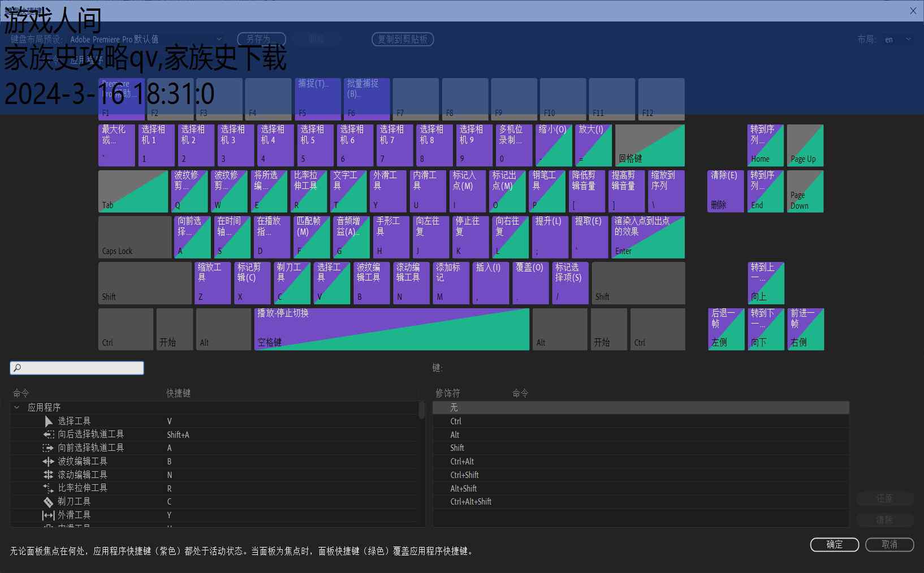This screenshot has height=573, width=924.
Task: Select the 无 modifier row
Action: click(x=641, y=408)
